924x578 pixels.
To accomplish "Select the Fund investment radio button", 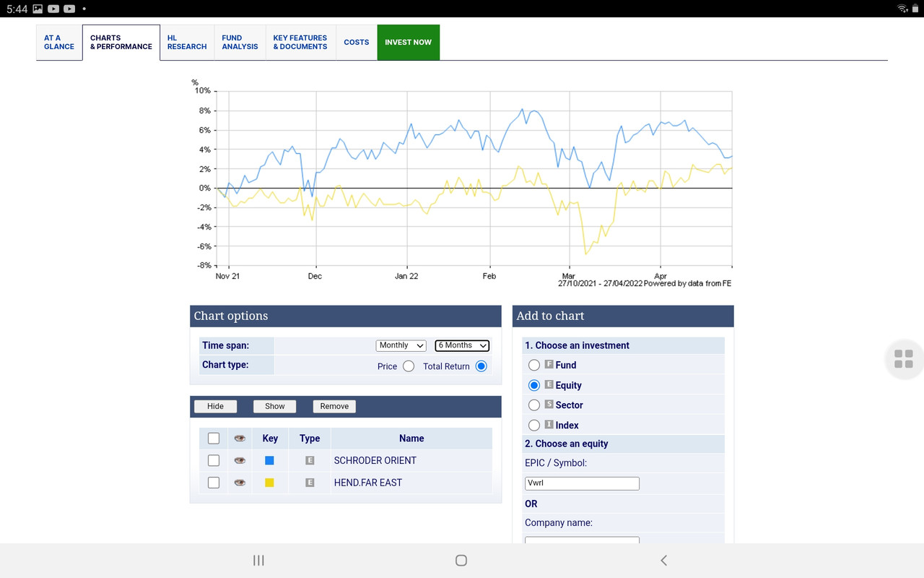I will click(x=534, y=366).
